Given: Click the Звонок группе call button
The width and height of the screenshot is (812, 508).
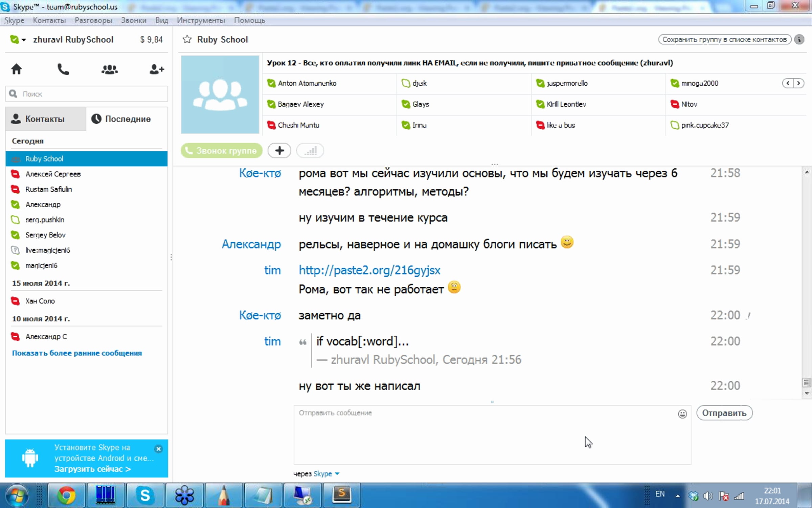Looking at the screenshot, I should 222,150.
